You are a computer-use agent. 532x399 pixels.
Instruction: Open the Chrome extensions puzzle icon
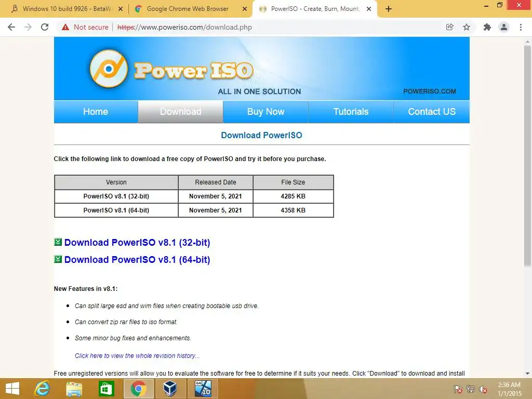487,27
